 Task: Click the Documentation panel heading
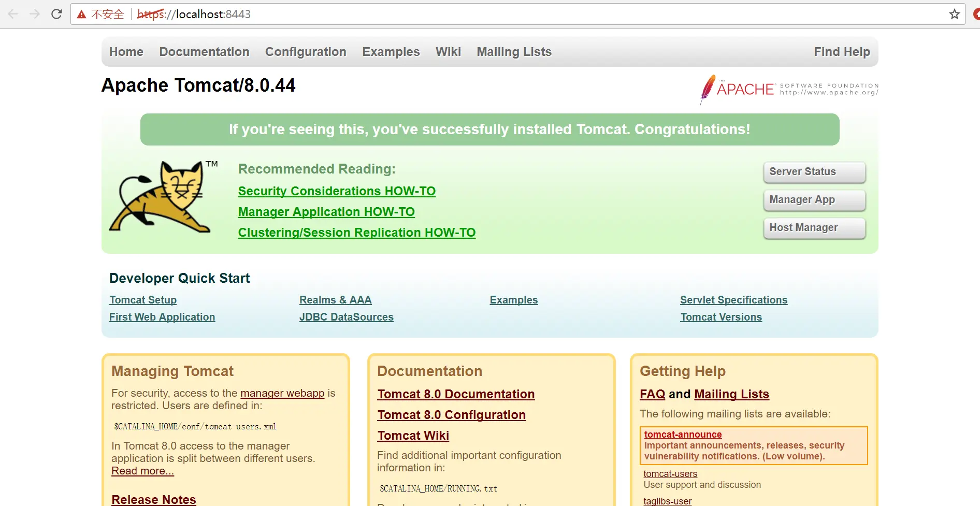[429, 371]
